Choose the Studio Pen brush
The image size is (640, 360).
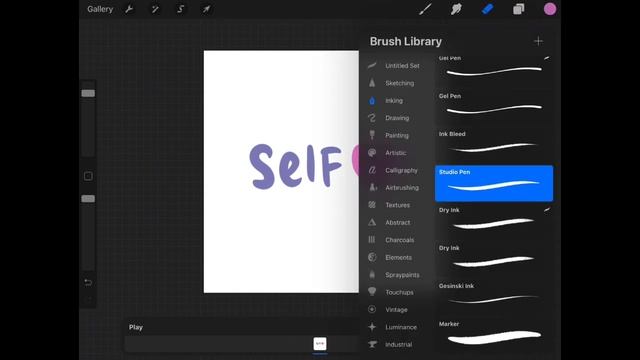click(x=494, y=183)
